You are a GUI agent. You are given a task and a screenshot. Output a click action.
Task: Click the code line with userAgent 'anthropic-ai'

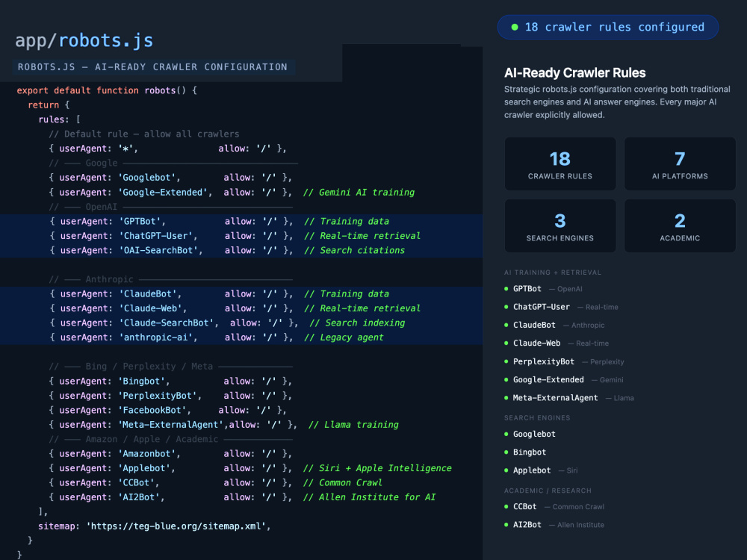coord(217,337)
